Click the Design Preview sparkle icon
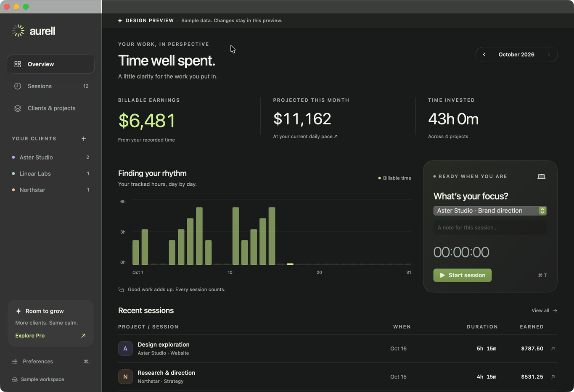Image resolution: width=574 pixels, height=392 pixels. 120,21
